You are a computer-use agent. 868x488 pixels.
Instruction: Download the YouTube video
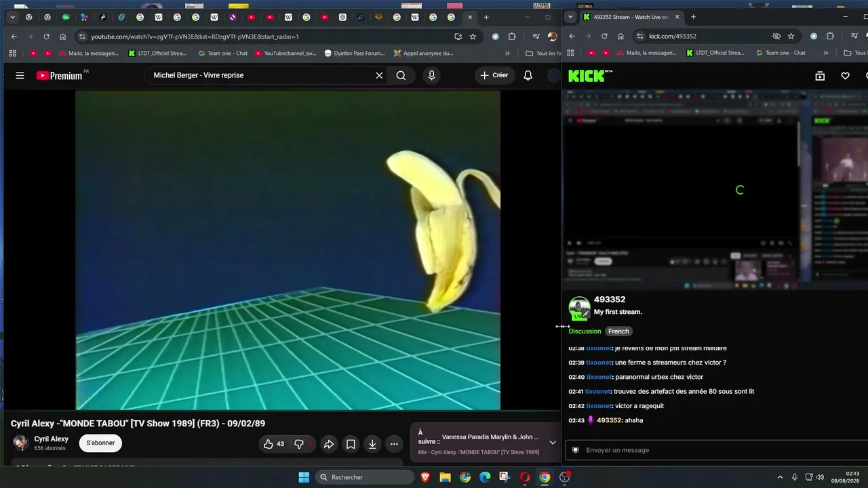[x=372, y=444]
